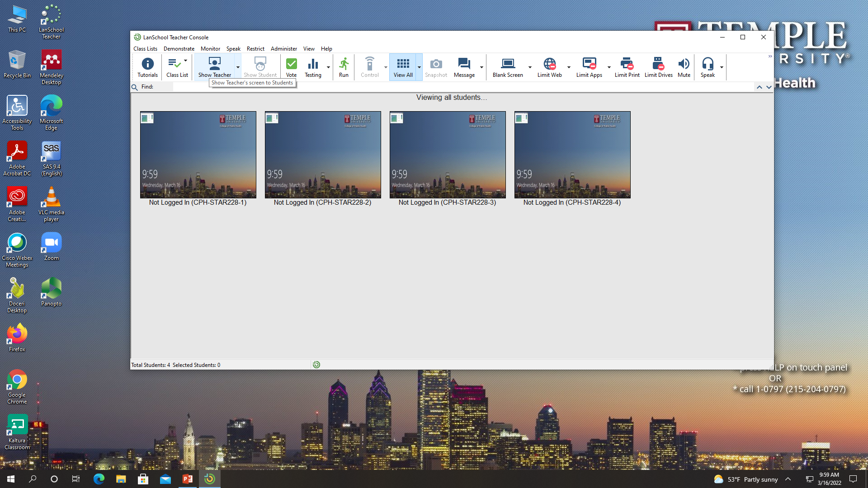Viewport: 868px width, 488px height.
Task: Open the Administer menu
Action: (x=284, y=49)
